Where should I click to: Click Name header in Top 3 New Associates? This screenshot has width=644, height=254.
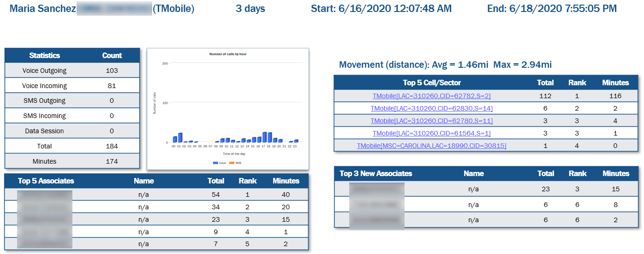473,173
